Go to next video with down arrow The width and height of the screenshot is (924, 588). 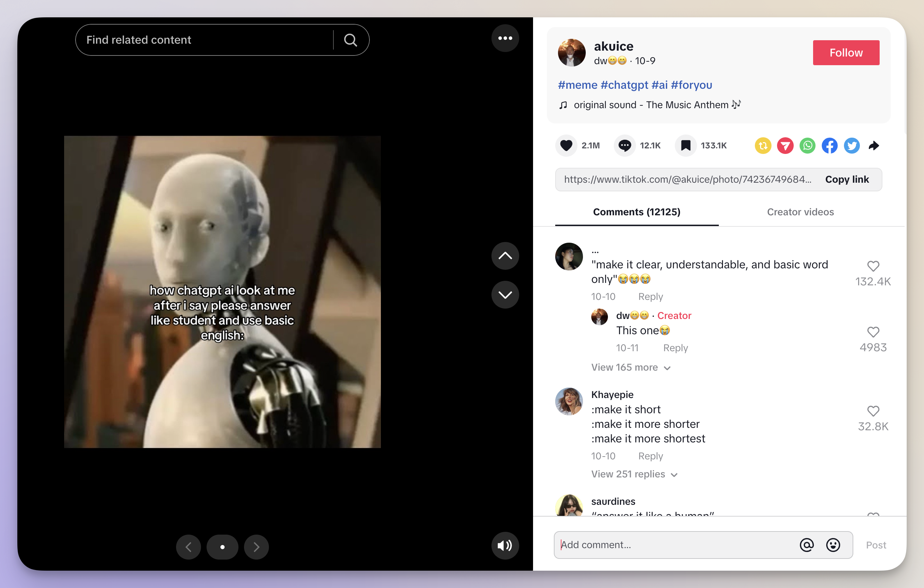pos(505,294)
